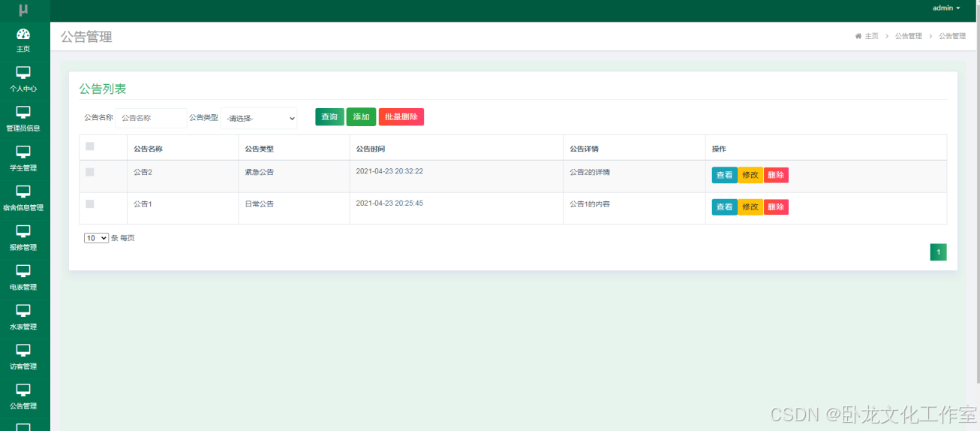Click 删除 for 公告2

tap(776, 175)
